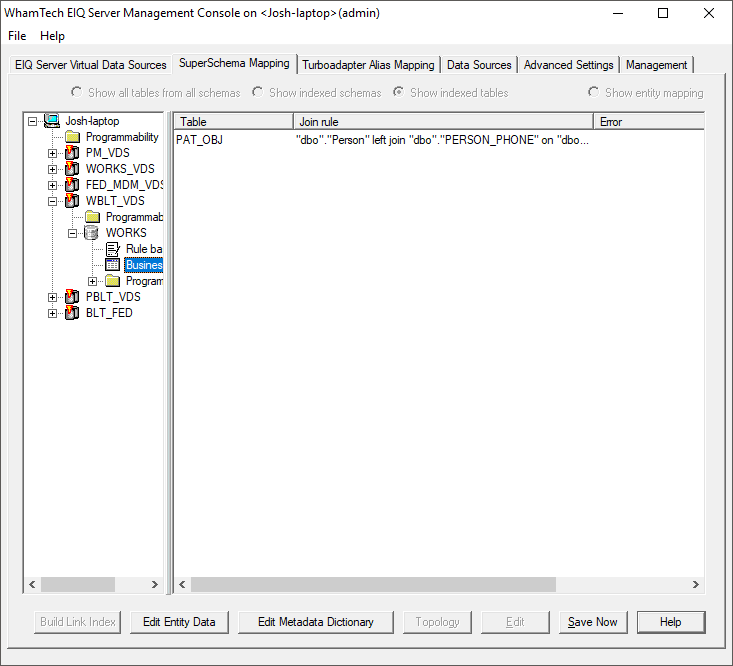Viewport: 733px width, 666px height.
Task: Click the Rule base document icon
Action: tap(113, 249)
